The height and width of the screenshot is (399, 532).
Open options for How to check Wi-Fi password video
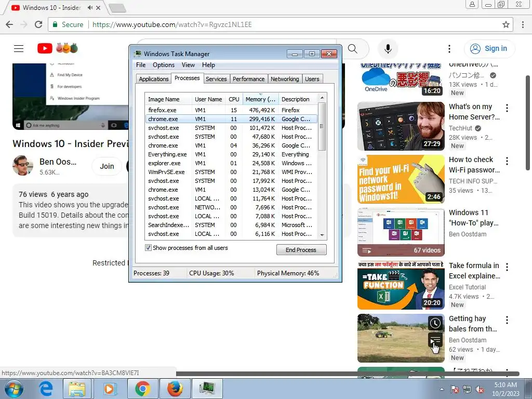(507, 161)
